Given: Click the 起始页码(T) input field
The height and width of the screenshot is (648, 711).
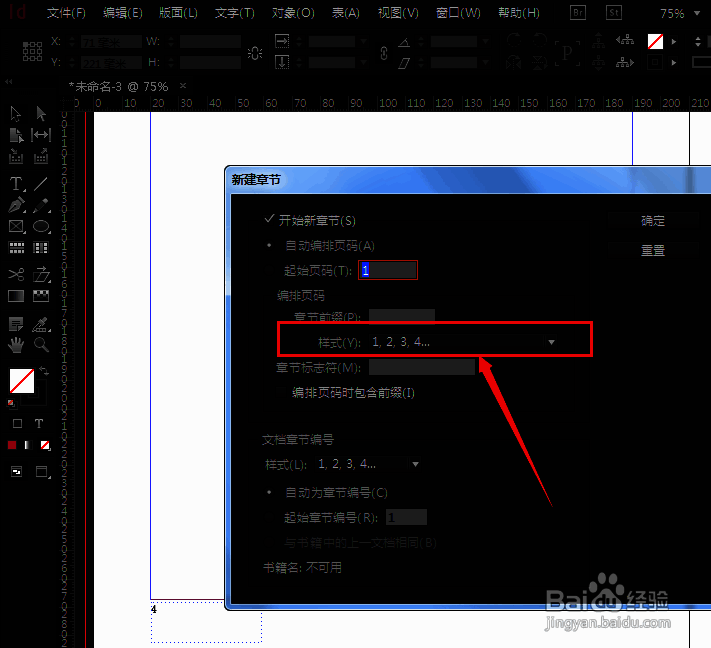Looking at the screenshot, I should click(x=388, y=270).
